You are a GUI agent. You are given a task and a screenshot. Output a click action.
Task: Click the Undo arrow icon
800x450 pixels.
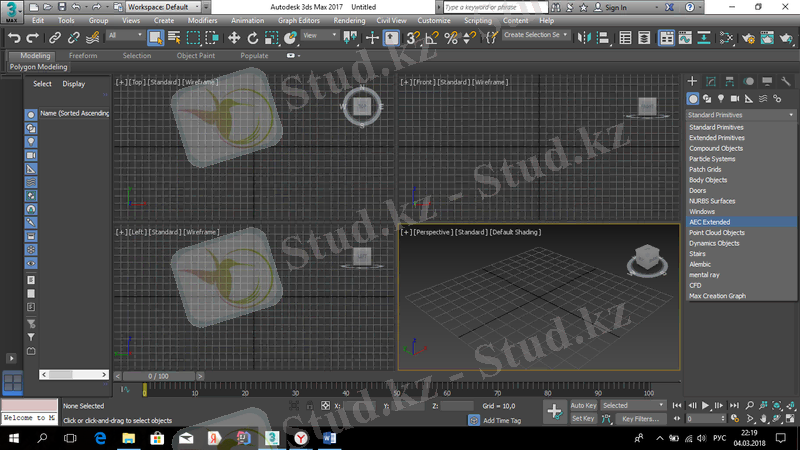13,37
